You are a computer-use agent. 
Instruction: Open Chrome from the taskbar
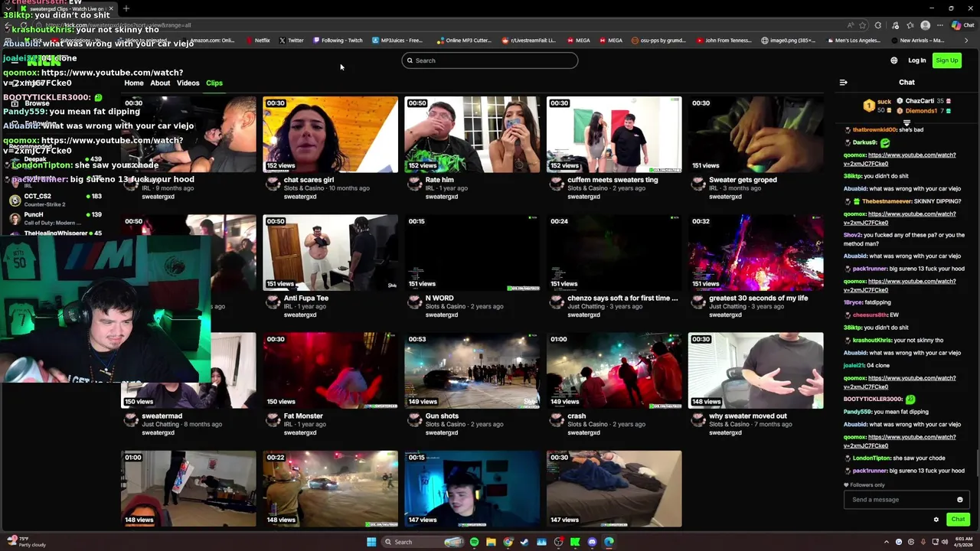(x=508, y=542)
